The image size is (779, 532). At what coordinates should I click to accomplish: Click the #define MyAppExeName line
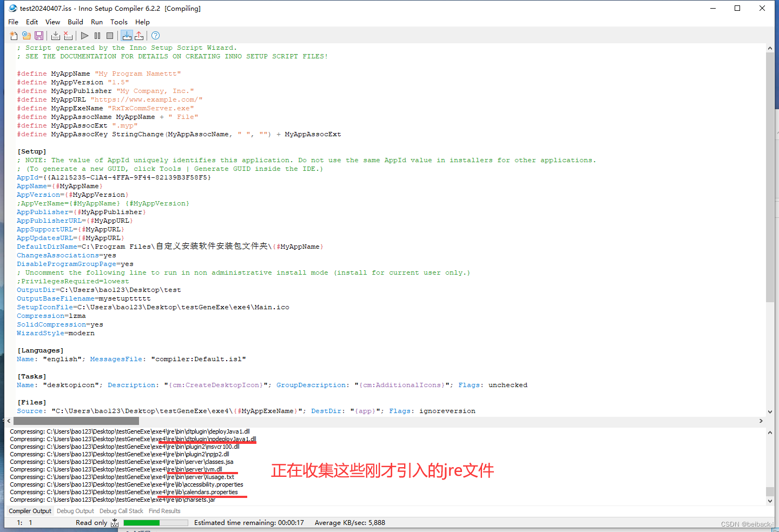pyautogui.click(x=105, y=108)
